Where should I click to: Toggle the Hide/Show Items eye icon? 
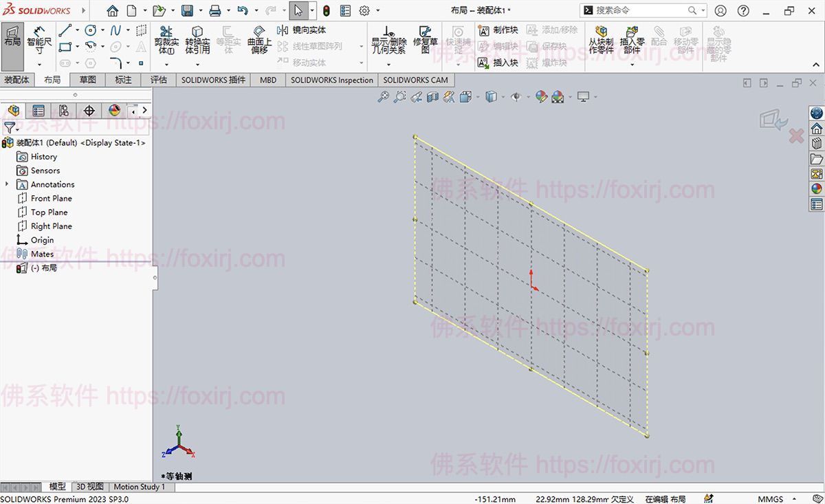(516, 97)
